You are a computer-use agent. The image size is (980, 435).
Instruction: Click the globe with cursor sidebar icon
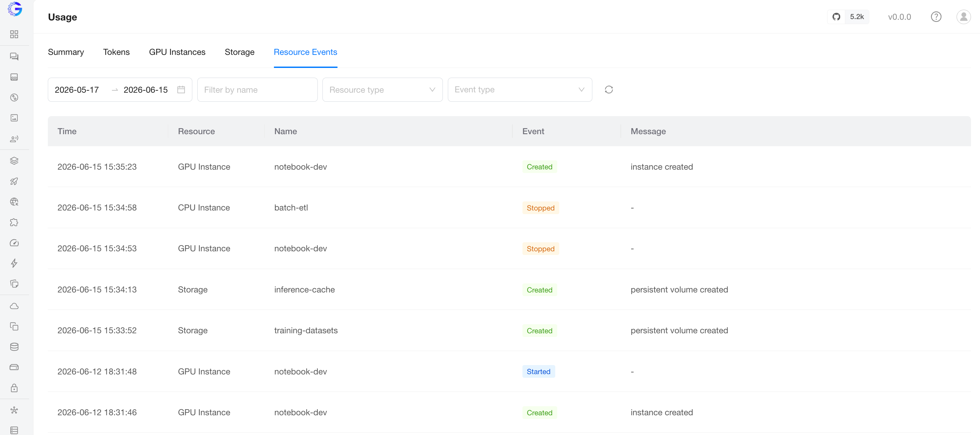pyautogui.click(x=14, y=202)
